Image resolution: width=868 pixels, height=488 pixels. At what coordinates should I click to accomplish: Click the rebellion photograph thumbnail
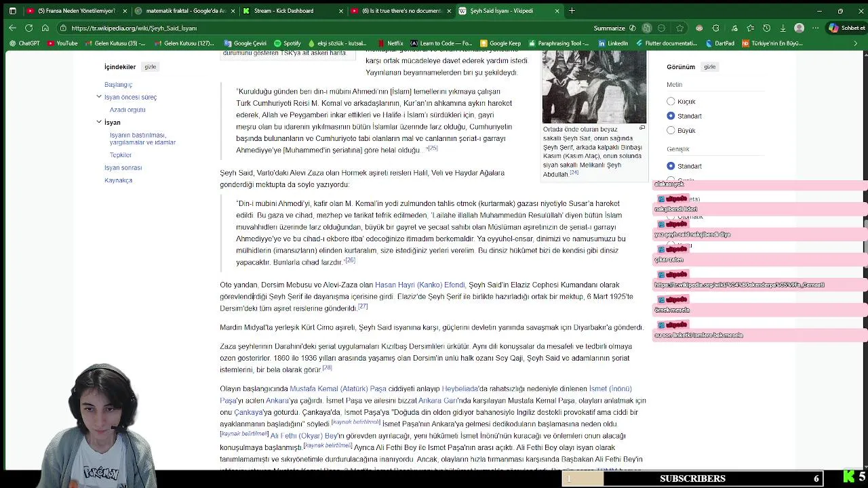pyautogui.click(x=594, y=87)
